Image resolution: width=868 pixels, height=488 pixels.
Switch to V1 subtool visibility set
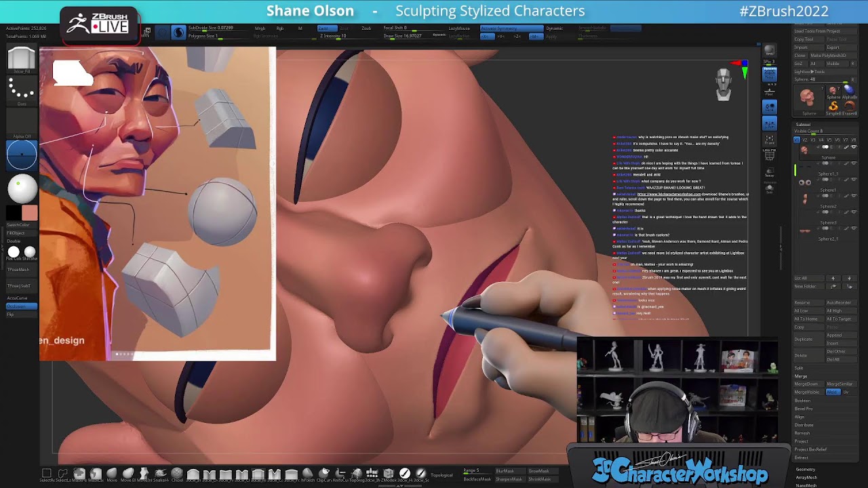pyautogui.click(x=797, y=140)
